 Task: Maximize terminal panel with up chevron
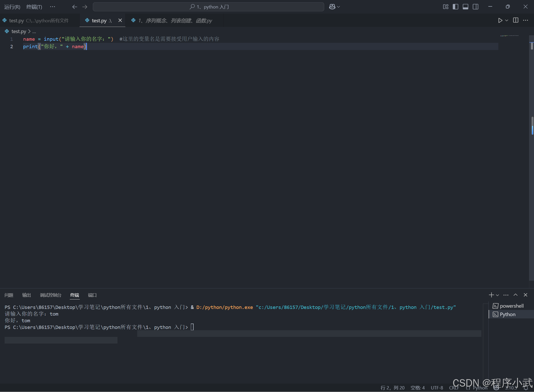(x=516, y=295)
